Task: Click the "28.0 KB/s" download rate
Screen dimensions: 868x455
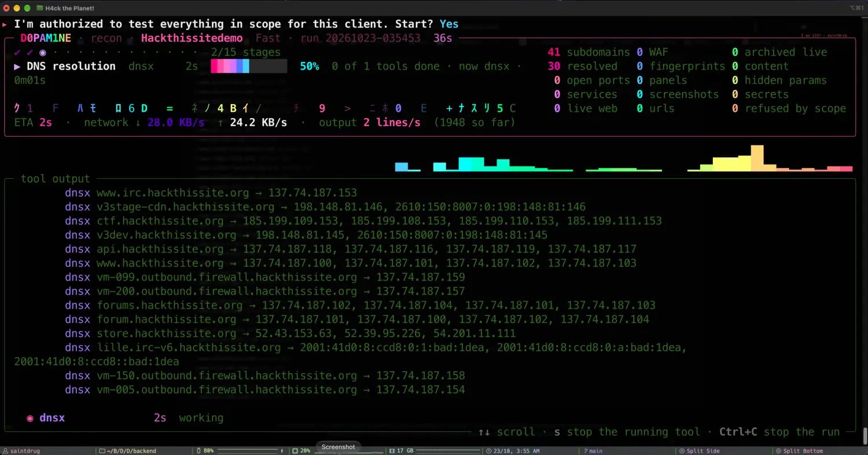Action: click(176, 123)
